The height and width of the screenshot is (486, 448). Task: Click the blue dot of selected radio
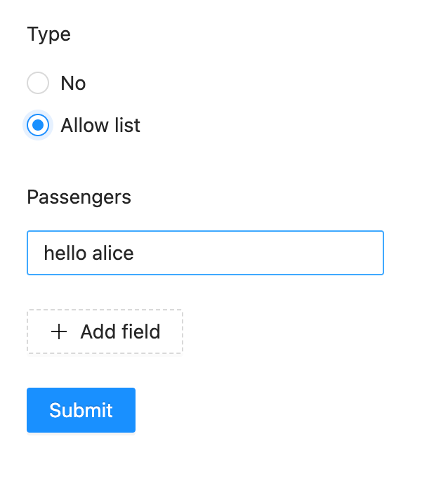coord(38,125)
